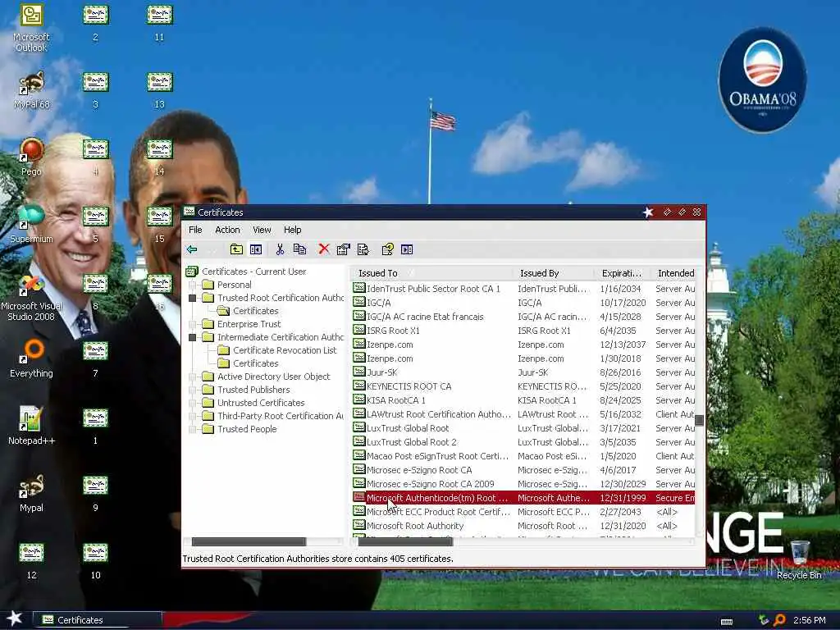Sort by the Issued By column header
Screen dimensions: 840x630
tap(553, 273)
